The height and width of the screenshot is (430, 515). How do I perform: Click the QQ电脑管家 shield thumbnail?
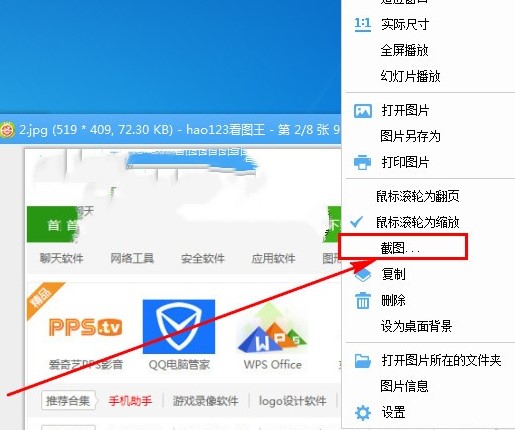coord(179,327)
